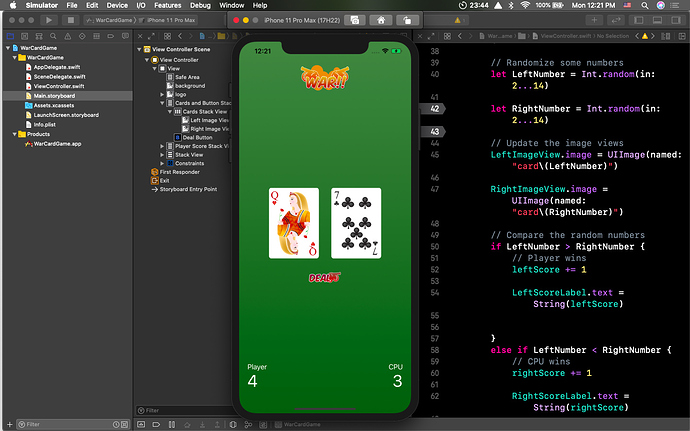Rotate the Simulator device
The width and height of the screenshot is (690, 431).
tap(407, 20)
